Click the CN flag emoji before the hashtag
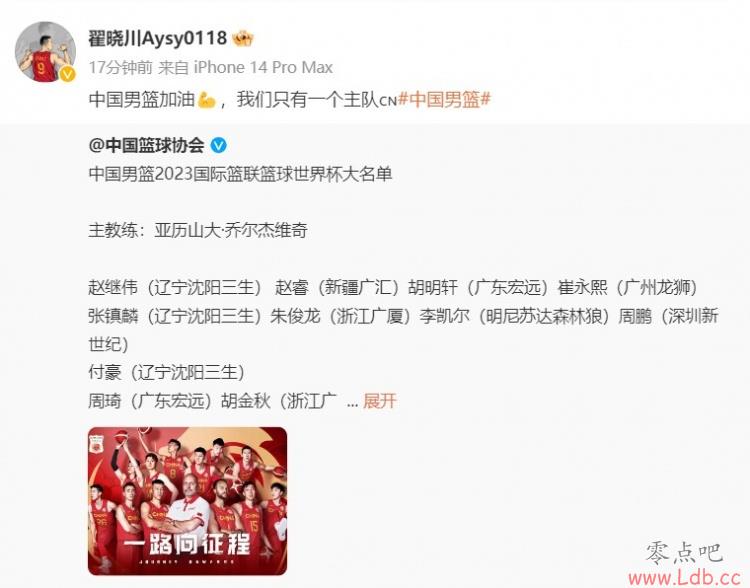Screen dimensions: 750x588 388,101
